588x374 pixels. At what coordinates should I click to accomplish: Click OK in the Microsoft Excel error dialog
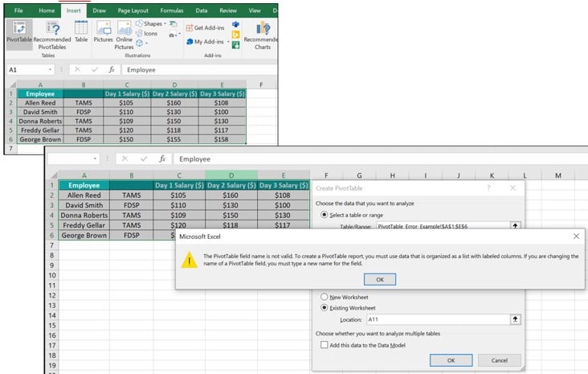[x=380, y=279]
